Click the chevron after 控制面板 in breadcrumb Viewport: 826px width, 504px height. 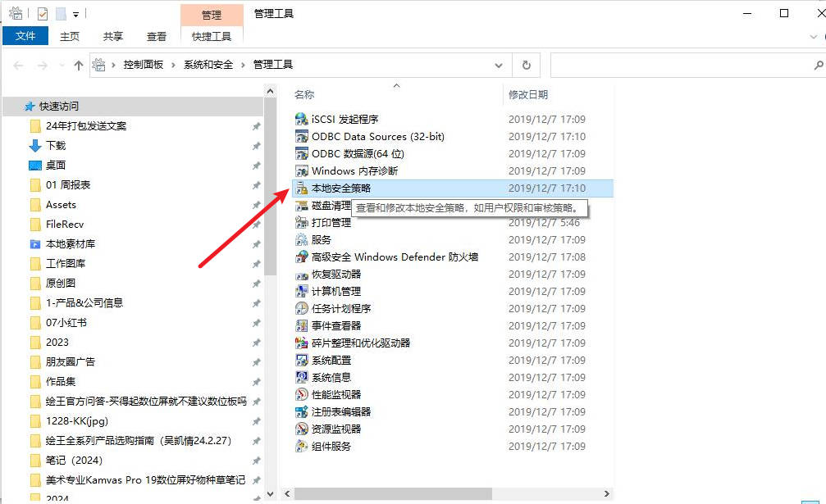point(173,66)
